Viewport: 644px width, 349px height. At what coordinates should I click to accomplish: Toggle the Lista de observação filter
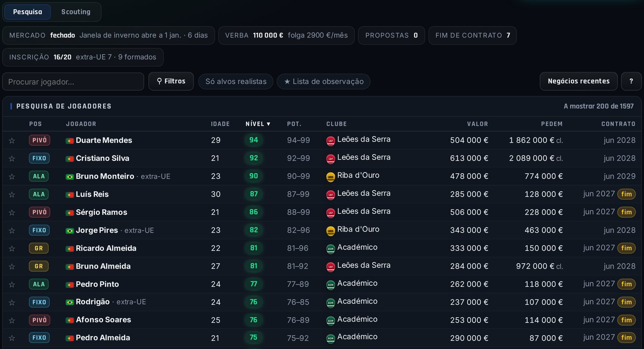point(324,82)
